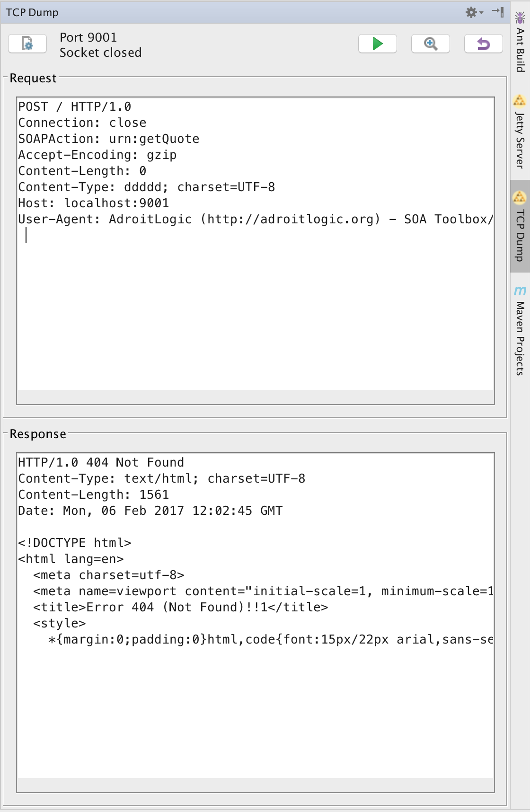Click the 'Date: Mon, 06 Feb 2017' line
The image size is (530, 812).
(x=150, y=511)
